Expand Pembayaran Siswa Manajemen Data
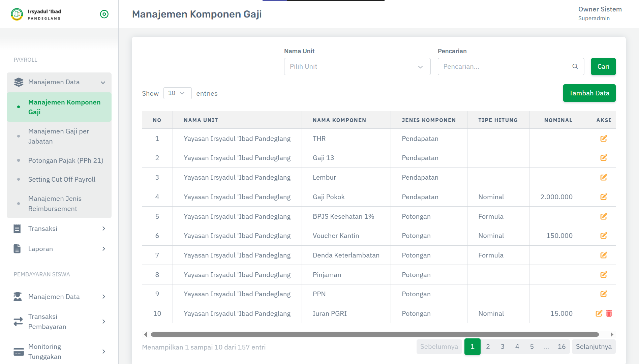Screen dimensions: 639x364 point(59,297)
